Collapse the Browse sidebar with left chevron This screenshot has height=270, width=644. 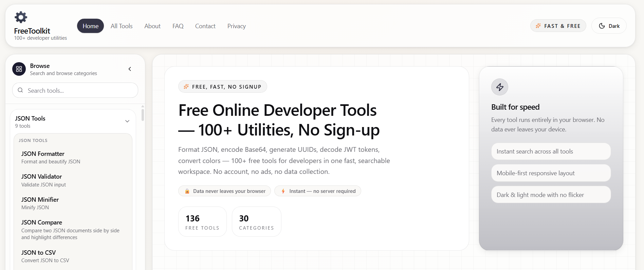pyautogui.click(x=130, y=69)
